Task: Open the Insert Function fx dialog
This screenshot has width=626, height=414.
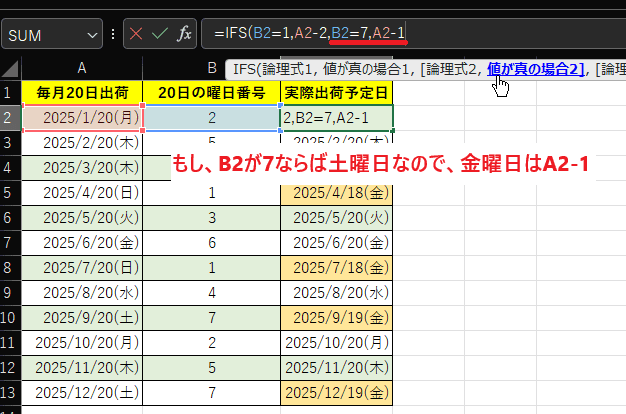Action: (184, 34)
